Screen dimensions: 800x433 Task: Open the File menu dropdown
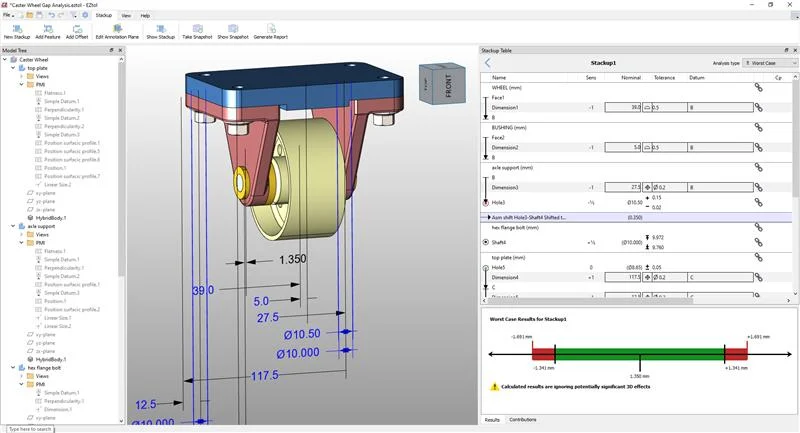click(8, 15)
